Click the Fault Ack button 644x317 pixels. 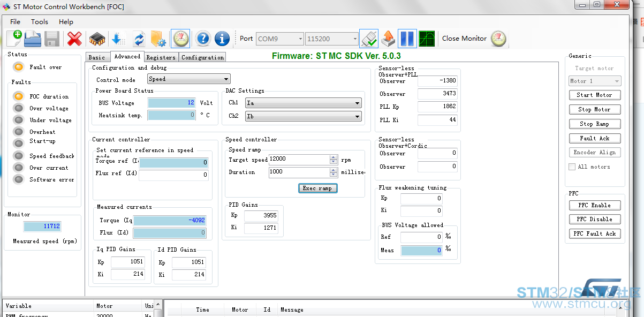595,138
